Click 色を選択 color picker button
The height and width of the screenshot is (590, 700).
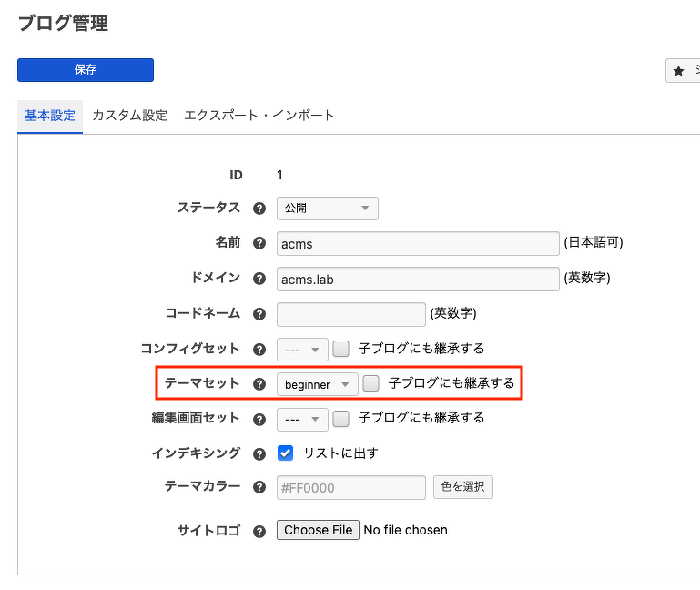click(462, 486)
